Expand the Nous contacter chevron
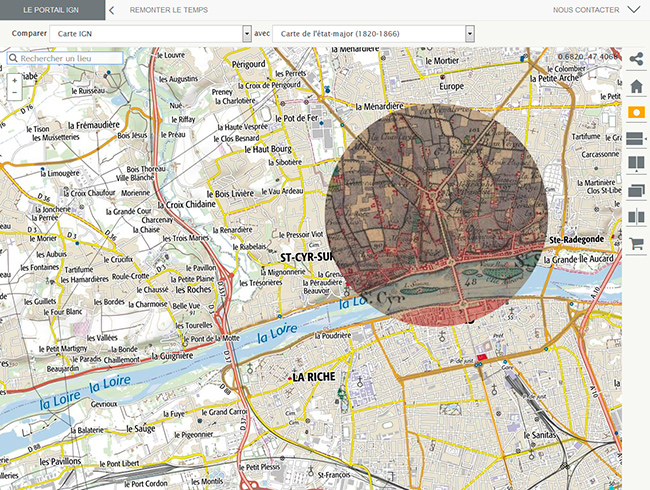 click(634, 10)
